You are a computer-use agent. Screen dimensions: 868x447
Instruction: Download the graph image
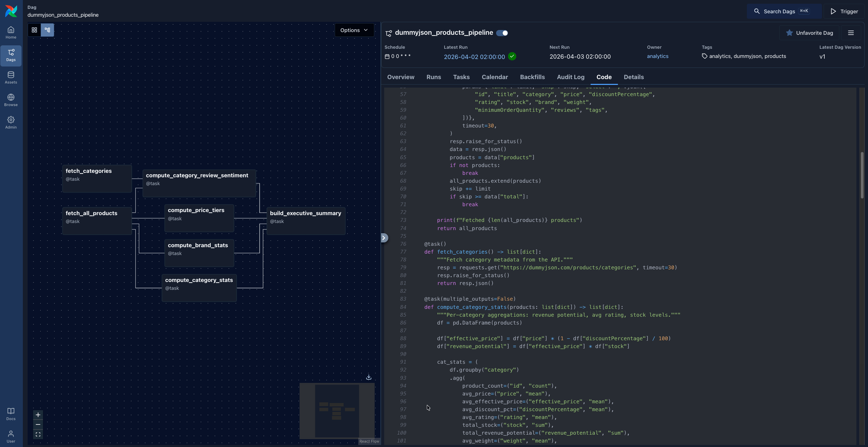point(369,377)
